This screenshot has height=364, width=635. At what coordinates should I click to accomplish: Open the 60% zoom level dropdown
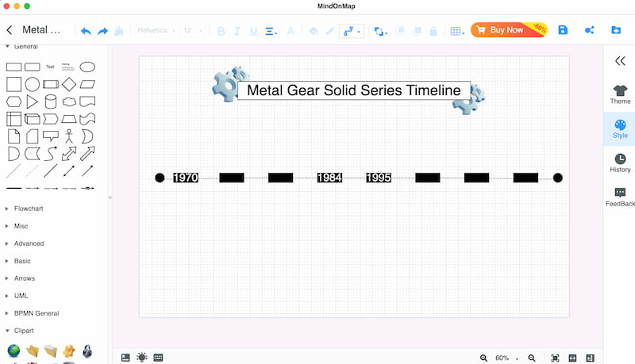(x=506, y=358)
